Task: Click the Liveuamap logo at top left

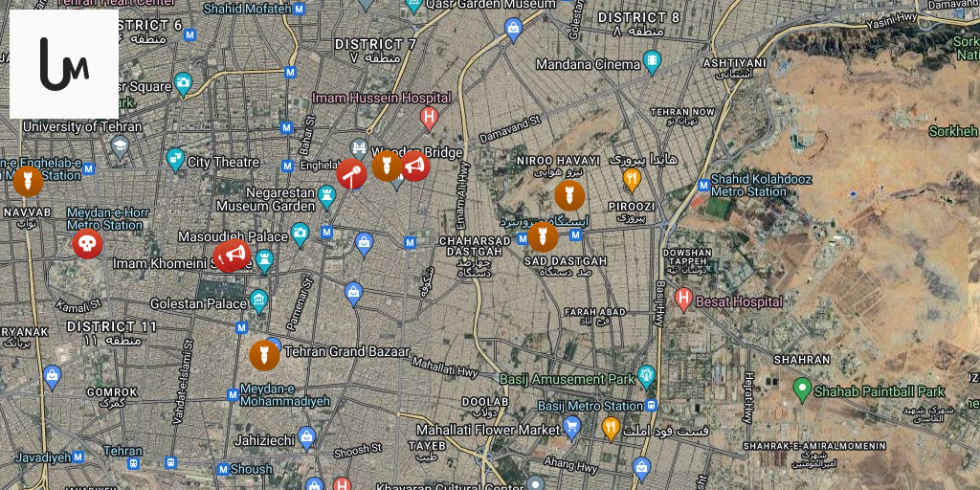Action: [64, 64]
